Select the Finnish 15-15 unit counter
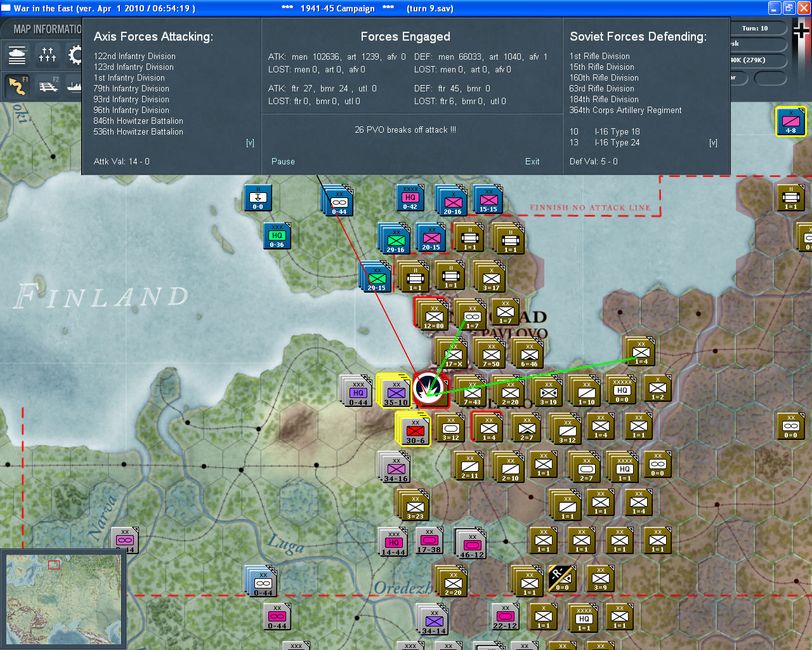The height and width of the screenshot is (650, 812). (488, 201)
